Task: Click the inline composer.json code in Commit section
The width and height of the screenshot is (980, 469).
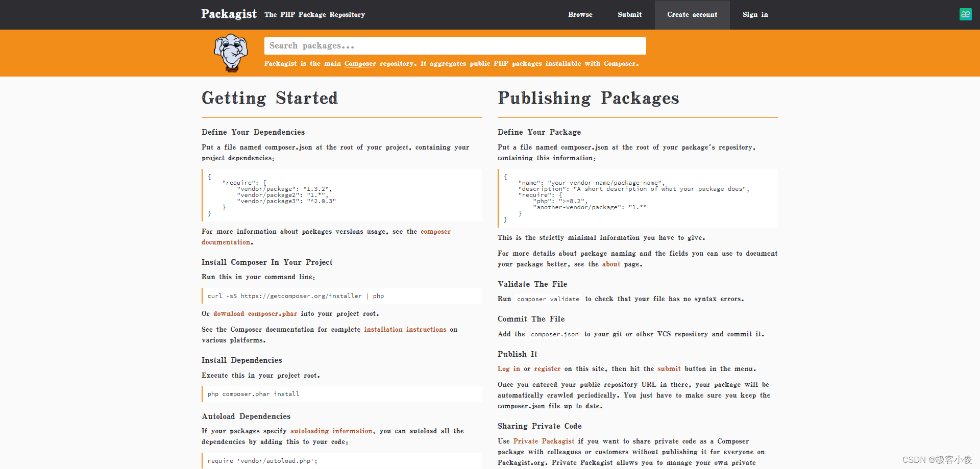Action: coord(555,334)
